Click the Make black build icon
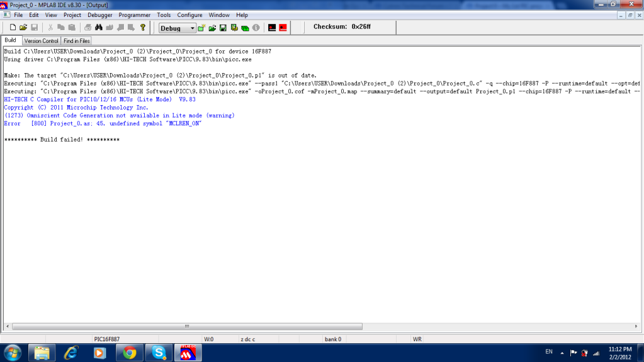The image size is (644, 362). click(272, 28)
